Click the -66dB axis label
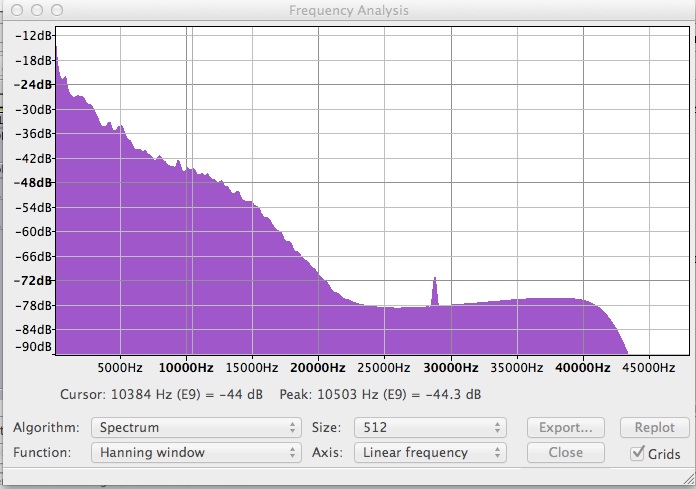This screenshot has width=696, height=489. [x=33, y=256]
